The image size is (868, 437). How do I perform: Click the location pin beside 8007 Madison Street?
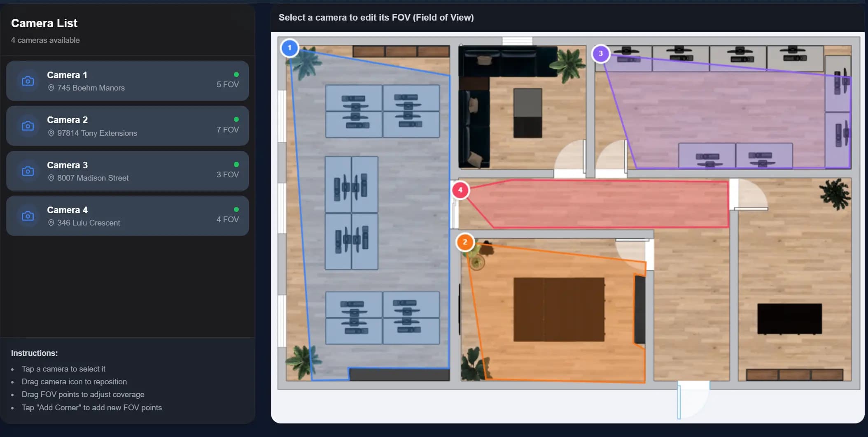51,178
